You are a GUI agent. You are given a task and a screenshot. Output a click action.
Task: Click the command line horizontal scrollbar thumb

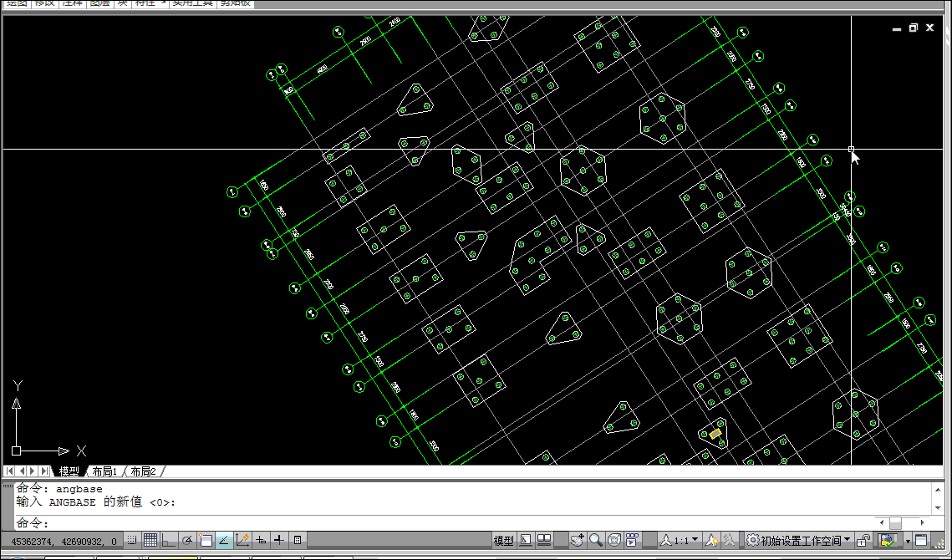895,522
